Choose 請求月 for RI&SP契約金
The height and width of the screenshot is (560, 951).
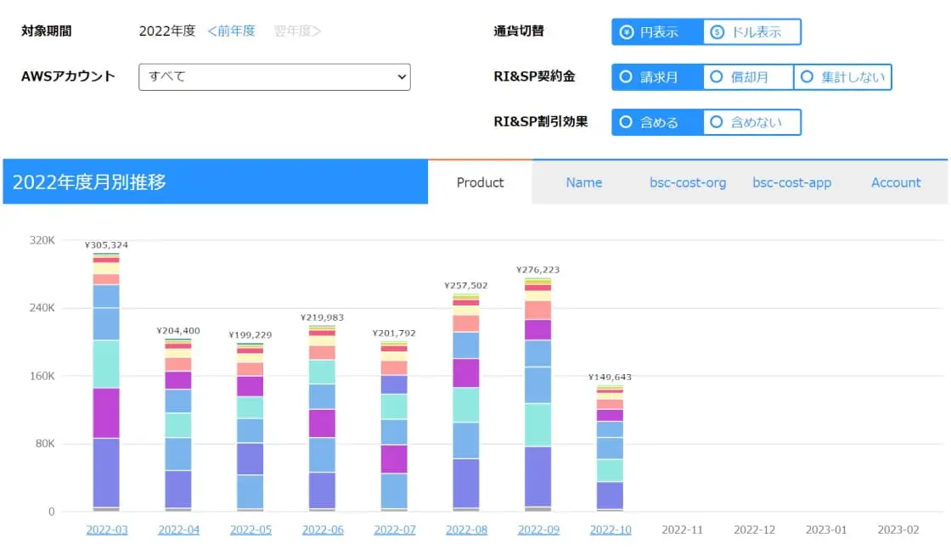pos(657,77)
